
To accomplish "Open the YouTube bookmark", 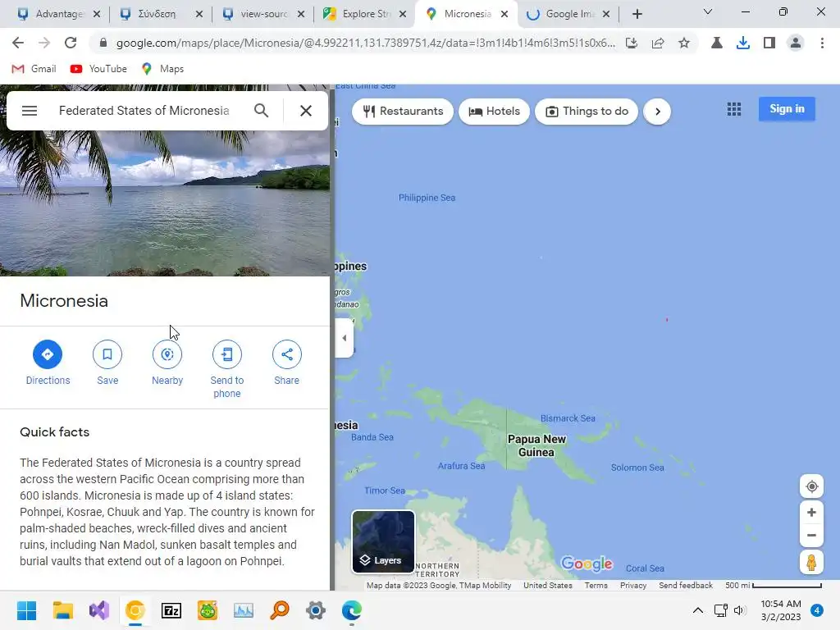I will coord(98,69).
